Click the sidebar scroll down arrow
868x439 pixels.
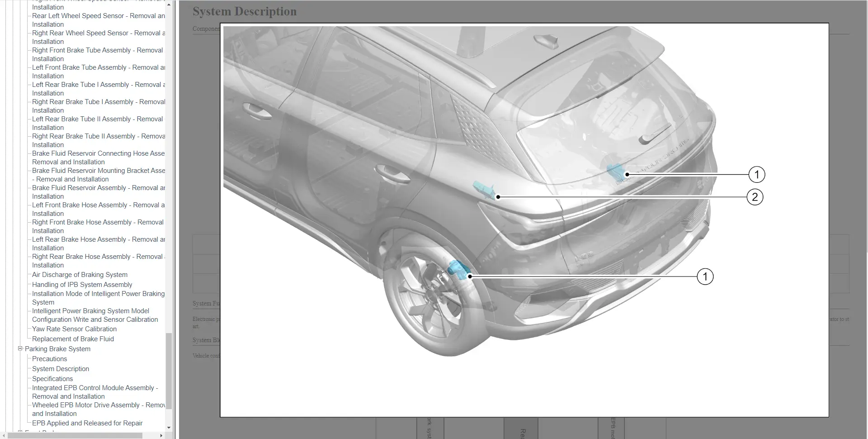pos(169,428)
